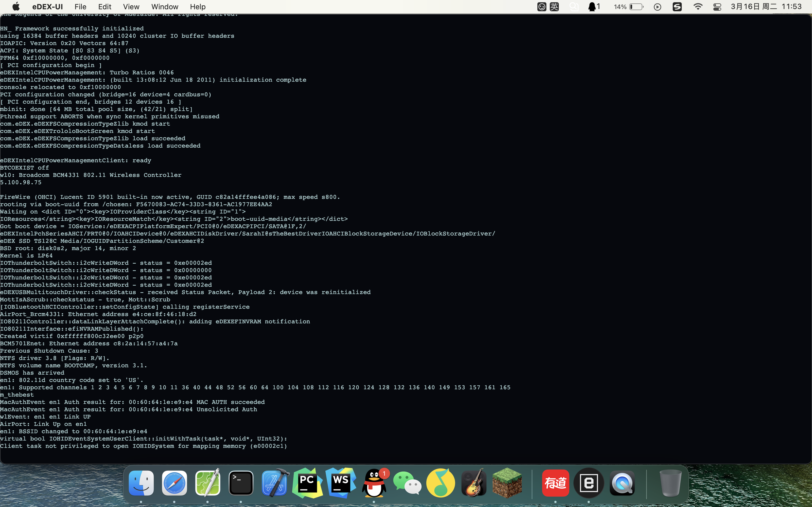812x507 pixels.
Task: Open PyCharm from the Dock
Action: point(308,483)
